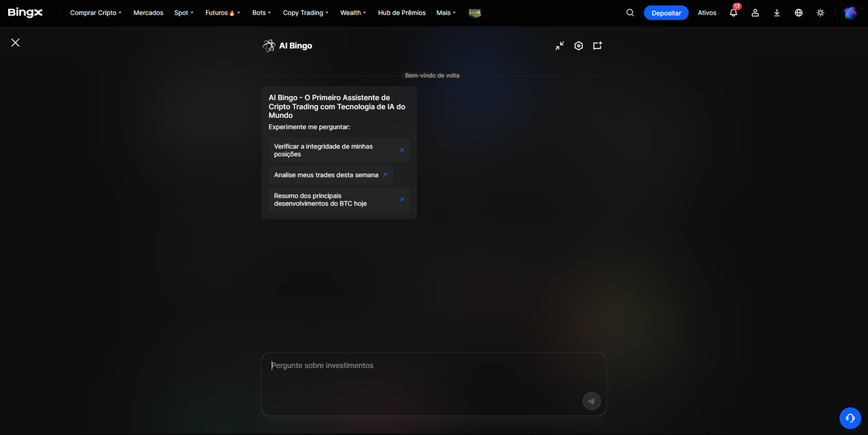Select 'Verificar a integridade de minhas posições' suggestion

coord(339,150)
